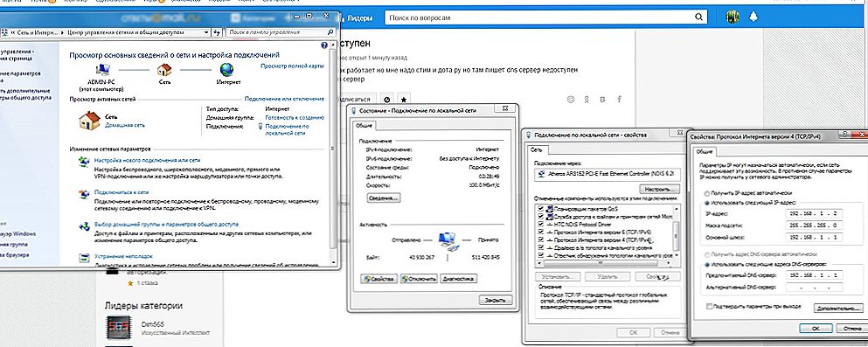Click OK in IPv4 properties dialog
Screen dimensions: 868x347
815,328
